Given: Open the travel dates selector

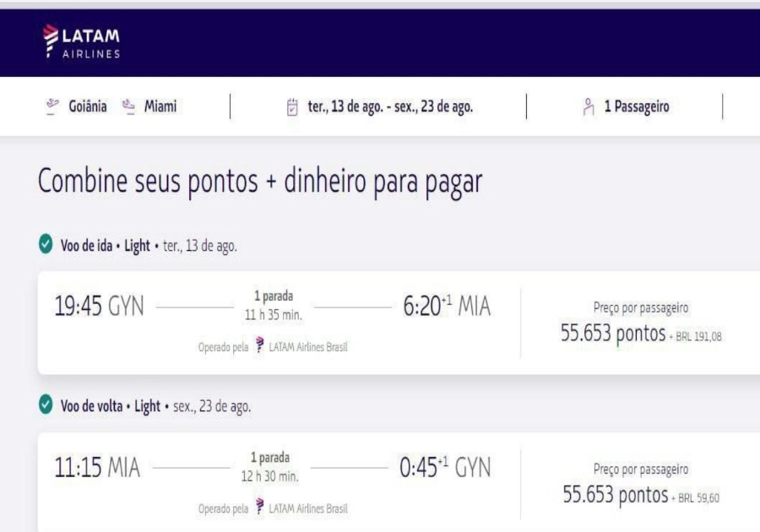Looking at the screenshot, I should click(x=389, y=107).
